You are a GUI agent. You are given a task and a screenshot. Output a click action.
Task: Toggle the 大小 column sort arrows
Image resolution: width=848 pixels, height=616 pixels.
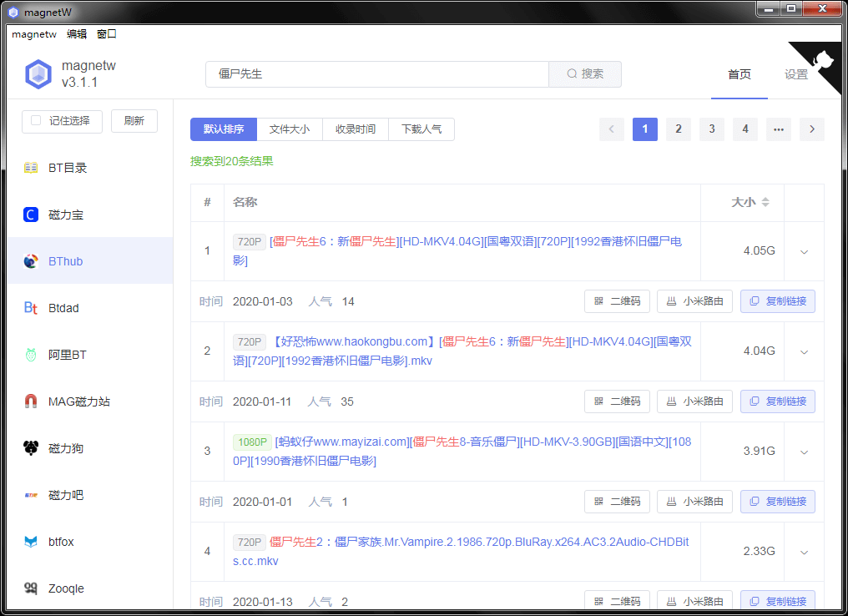click(765, 202)
